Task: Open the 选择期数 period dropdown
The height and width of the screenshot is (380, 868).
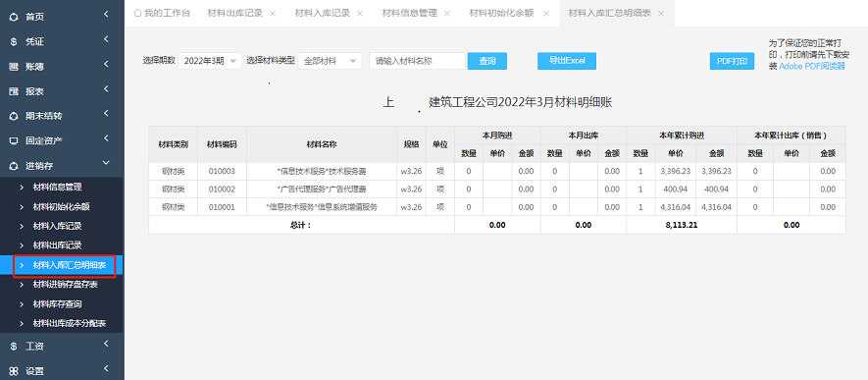Action: (x=210, y=61)
